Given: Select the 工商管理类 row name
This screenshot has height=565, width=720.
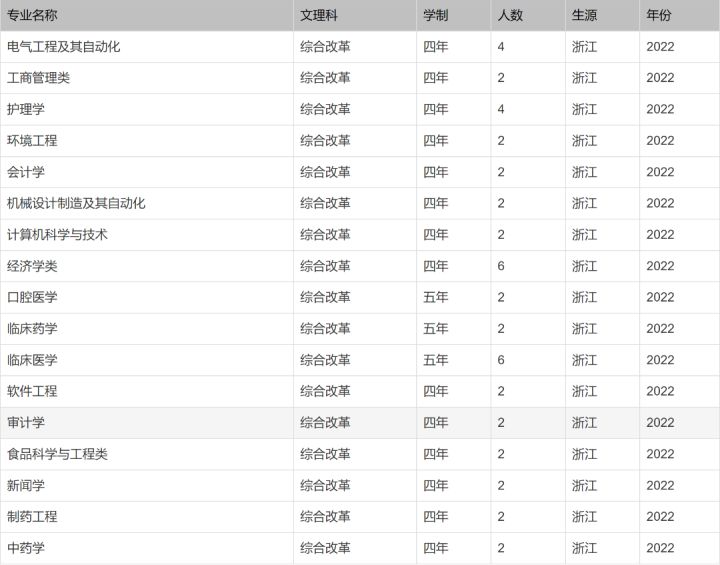Looking at the screenshot, I should point(38,78).
